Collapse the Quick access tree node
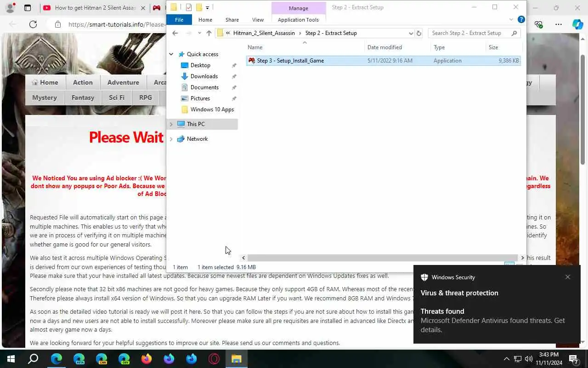The height and width of the screenshot is (368, 588). [171, 54]
